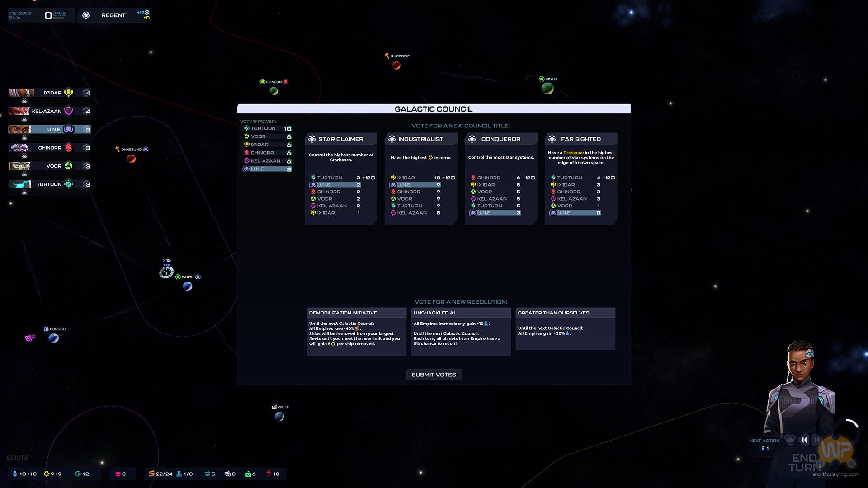
Task: Click the End Turn button
Action: tap(805, 463)
